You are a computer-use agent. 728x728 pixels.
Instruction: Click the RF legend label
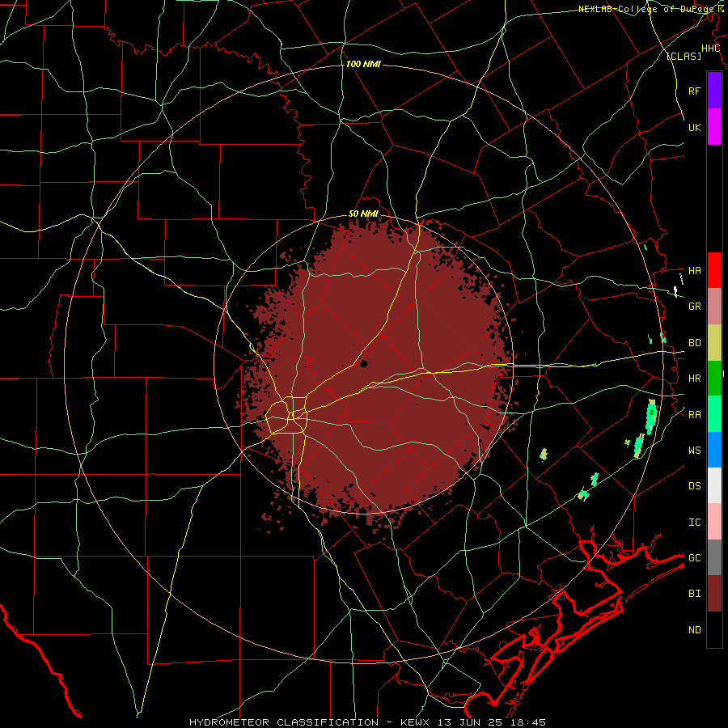point(694,91)
